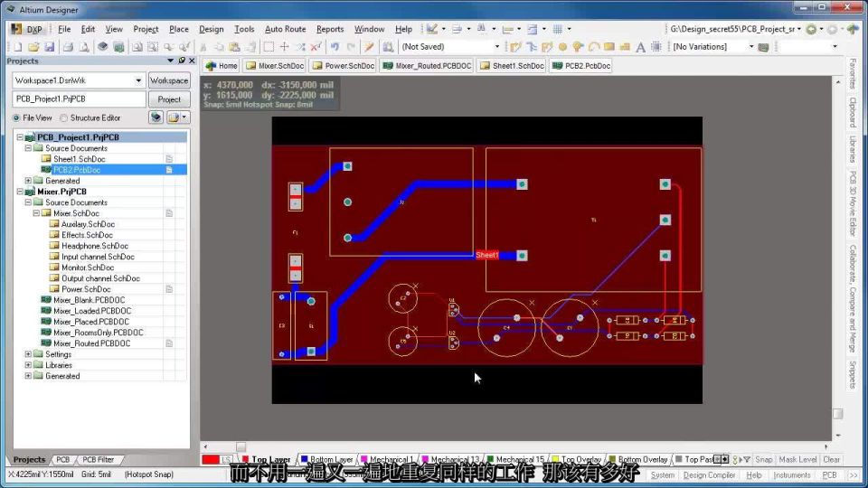Place an arc by edge tool
The width and height of the screenshot is (868, 488).
click(593, 47)
